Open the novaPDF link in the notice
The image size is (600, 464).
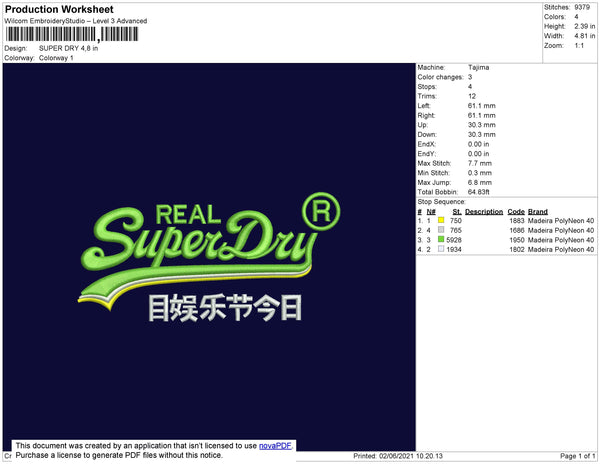275,446
